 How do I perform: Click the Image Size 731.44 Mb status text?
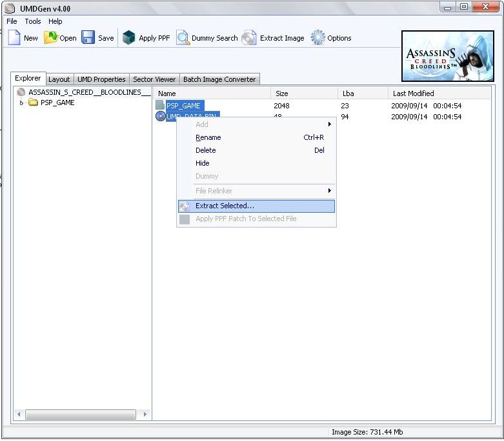tap(367, 432)
